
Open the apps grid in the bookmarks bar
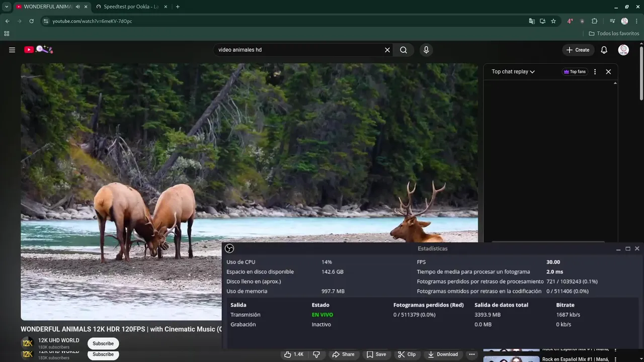pyautogui.click(x=7, y=34)
